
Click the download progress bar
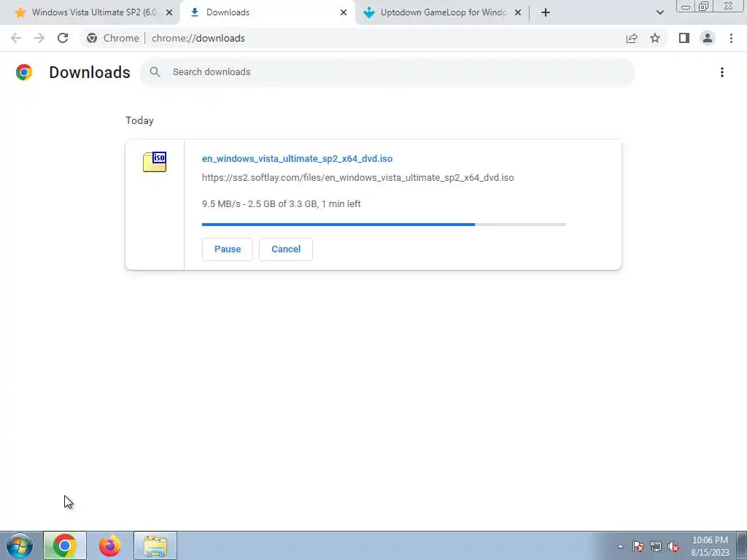[384, 225]
